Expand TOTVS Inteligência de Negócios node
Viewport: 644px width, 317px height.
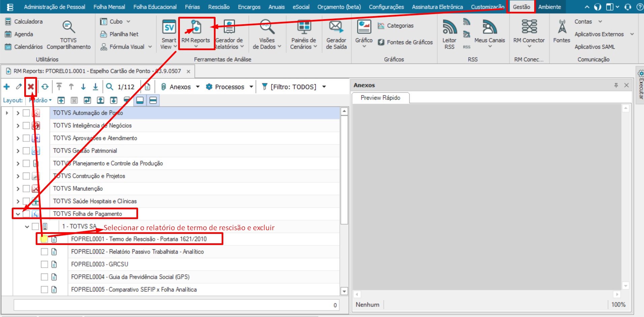18,126
